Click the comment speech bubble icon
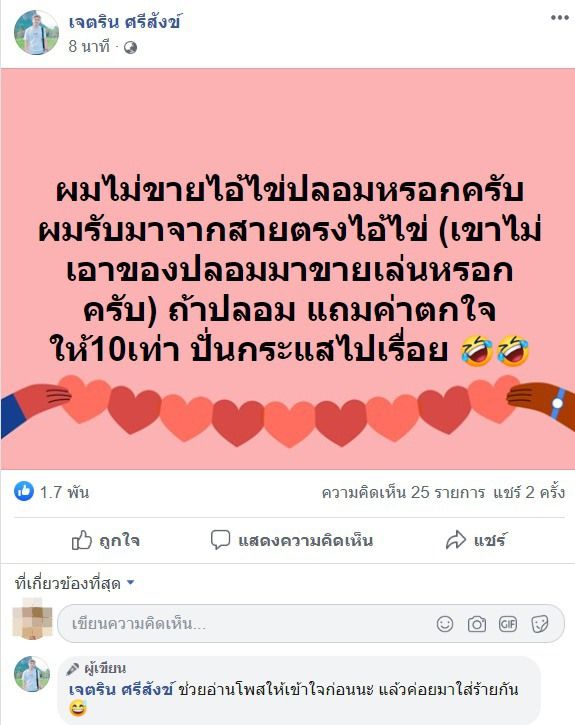575x725 pixels. point(220,540)
